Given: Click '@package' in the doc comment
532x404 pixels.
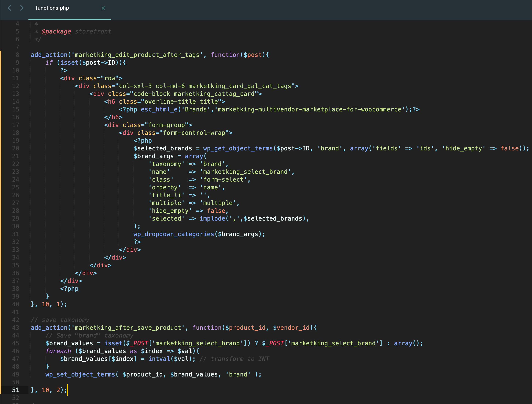Looking at the screenshot, I should coord(56,31).
